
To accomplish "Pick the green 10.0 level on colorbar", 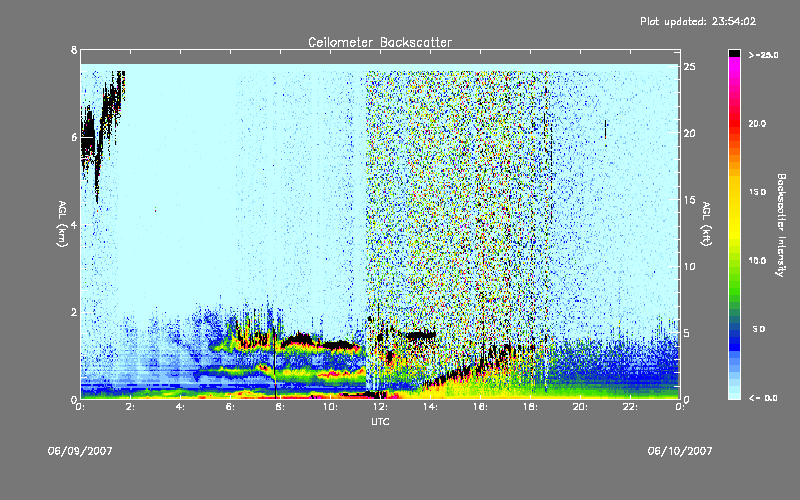I will (734, 261).
